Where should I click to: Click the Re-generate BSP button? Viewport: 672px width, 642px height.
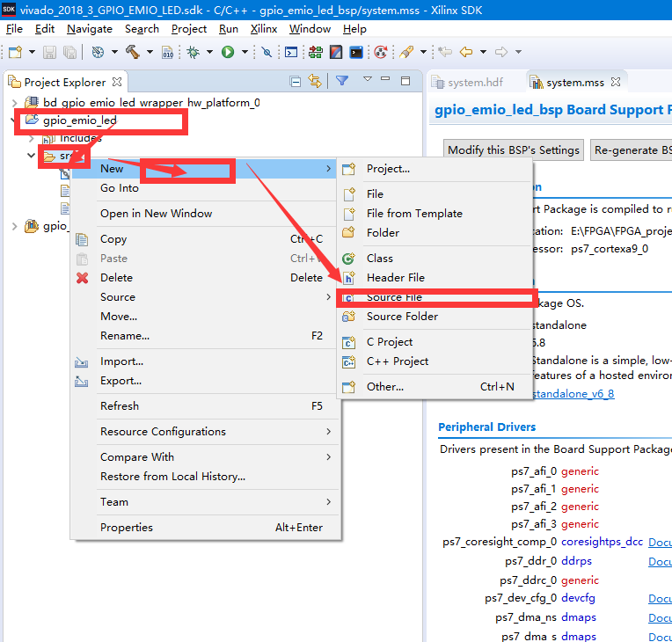(631, 150)
